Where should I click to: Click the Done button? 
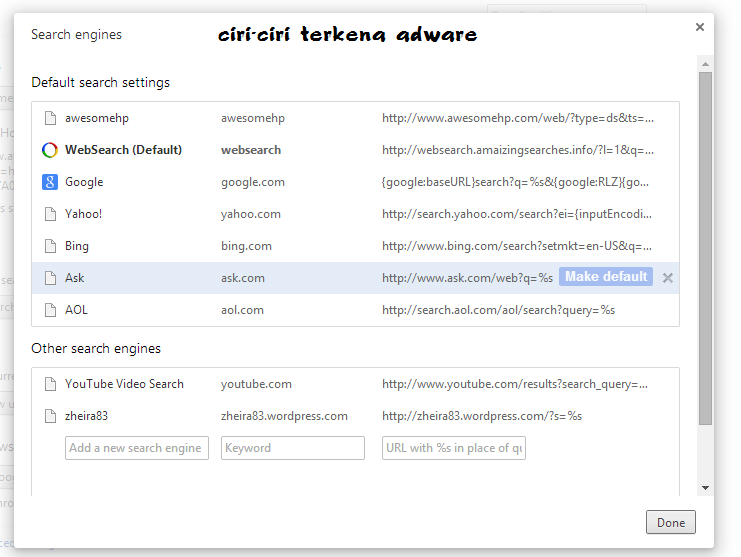click(671, 523)
